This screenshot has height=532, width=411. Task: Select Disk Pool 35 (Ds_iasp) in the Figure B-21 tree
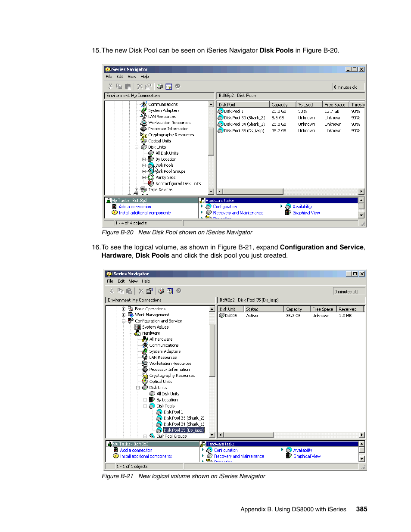click(x=184, y=430)
